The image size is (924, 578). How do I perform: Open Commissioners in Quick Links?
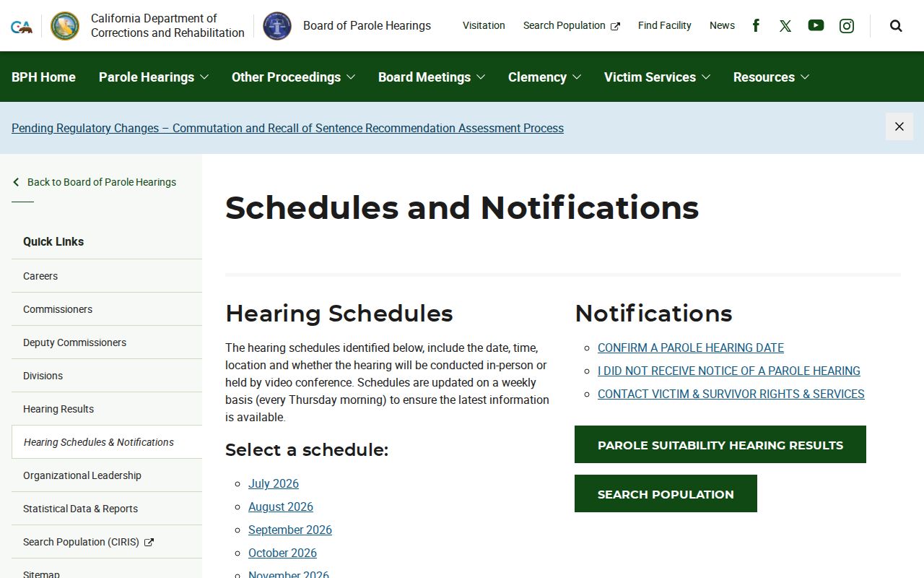pyautogui.click(x=107, y=309)
